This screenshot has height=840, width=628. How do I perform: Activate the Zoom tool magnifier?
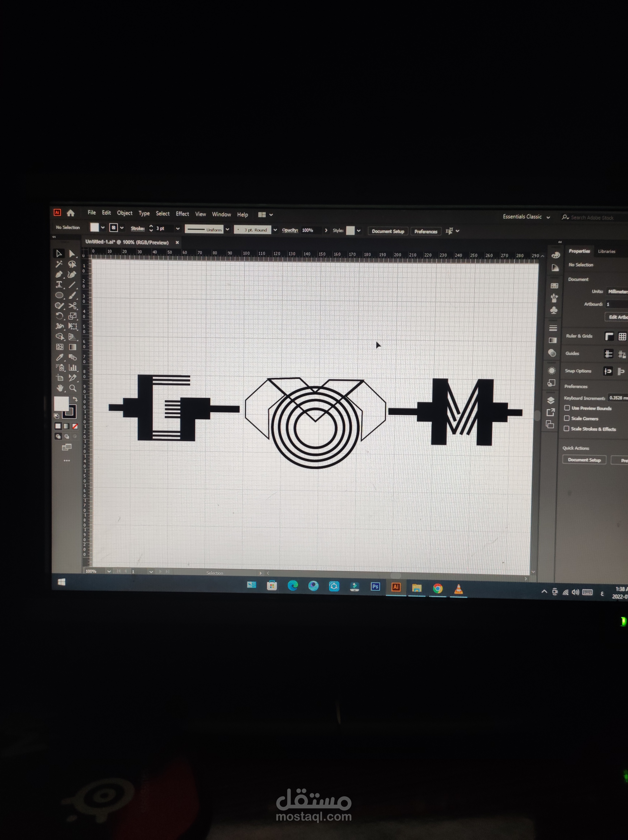[x=73, y=388]
